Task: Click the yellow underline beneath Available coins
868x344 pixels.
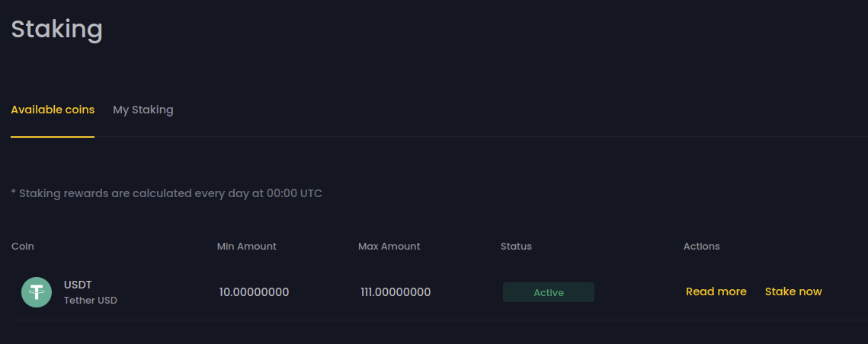Action: point(53,137)
